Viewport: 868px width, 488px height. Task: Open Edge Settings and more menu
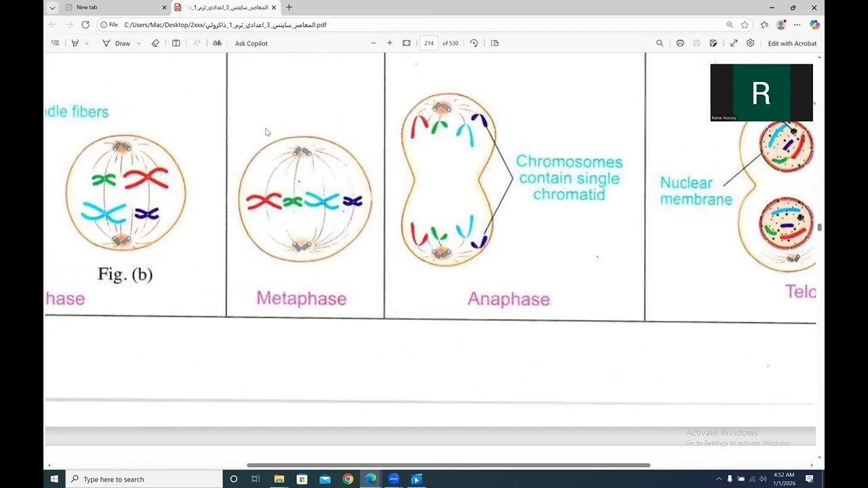[797, 24]
